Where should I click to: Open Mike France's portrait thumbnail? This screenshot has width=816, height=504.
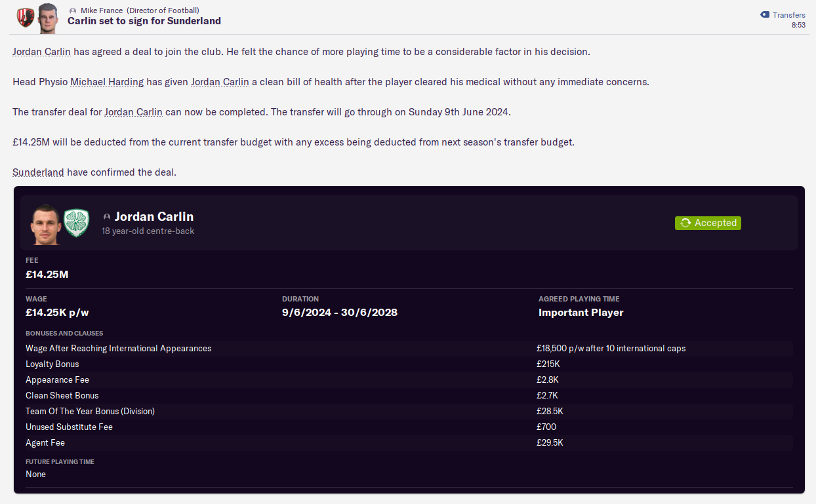(x=48, y=18)
